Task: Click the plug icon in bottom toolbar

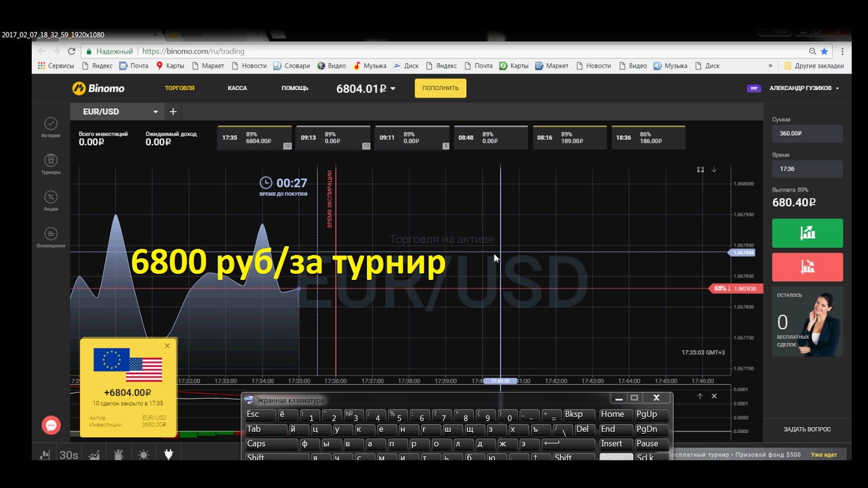Action: pyautogui.click(x=168, y=455)
